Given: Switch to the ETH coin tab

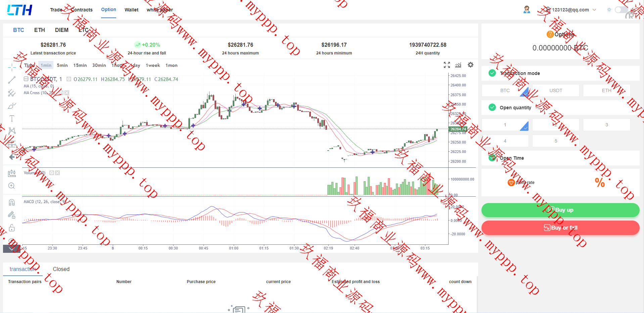Looking at the screenshot, I should pos(40,30).
